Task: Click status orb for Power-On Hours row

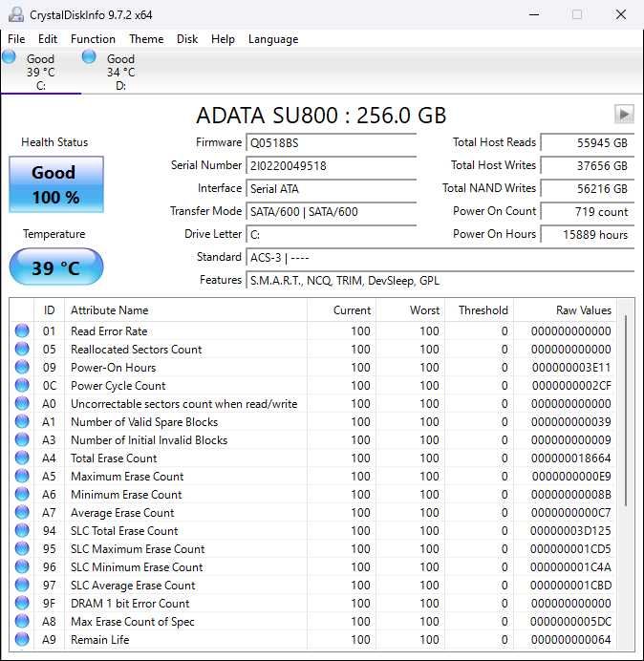Action: [22, 367]
